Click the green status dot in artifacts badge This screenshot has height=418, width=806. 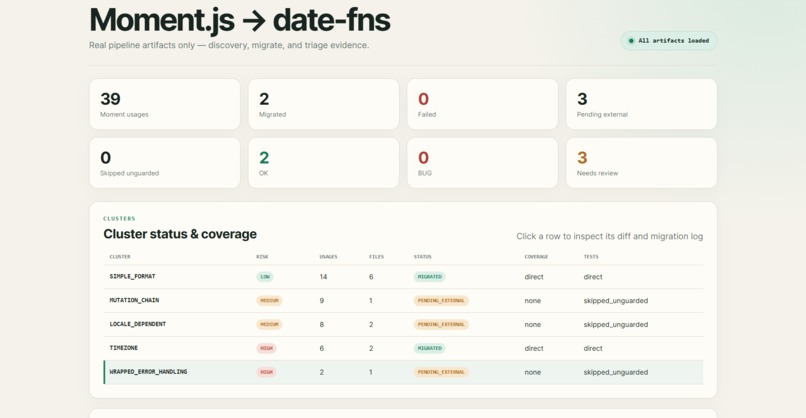(631, 41)
